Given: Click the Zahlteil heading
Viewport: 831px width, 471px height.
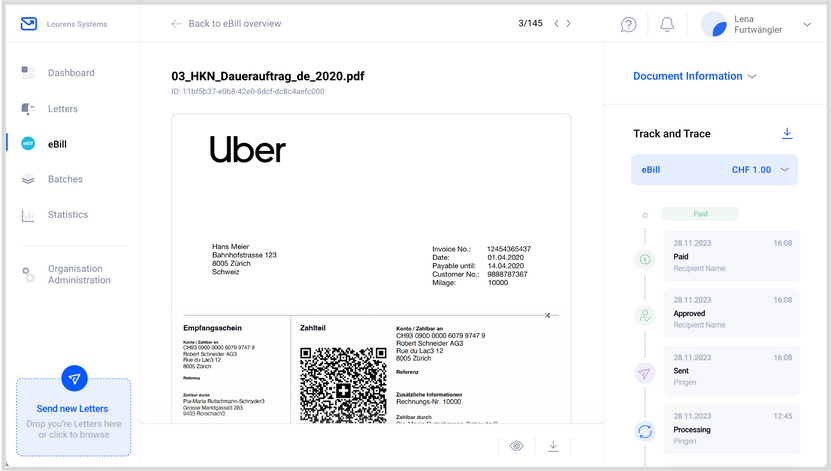Looking at the screenshot, I should pyautogui.click(x=313, y=328).
